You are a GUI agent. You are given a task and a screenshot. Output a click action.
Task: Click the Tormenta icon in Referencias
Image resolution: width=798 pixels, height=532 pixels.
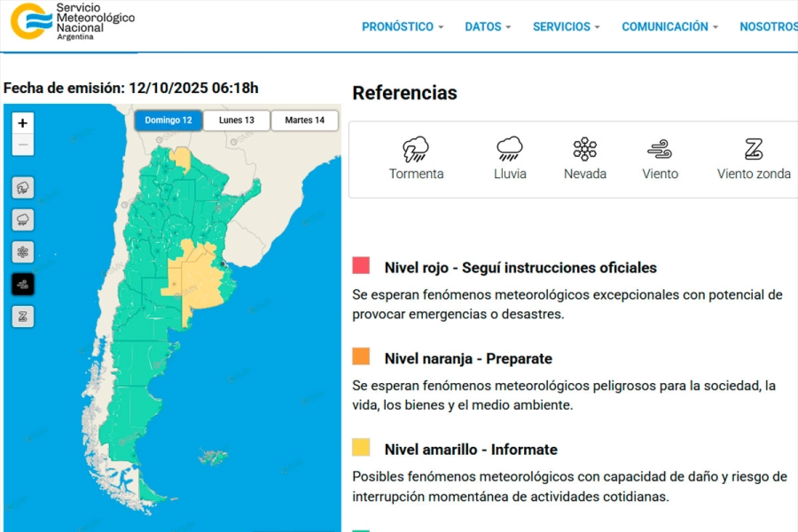click(x=416, y=149)
